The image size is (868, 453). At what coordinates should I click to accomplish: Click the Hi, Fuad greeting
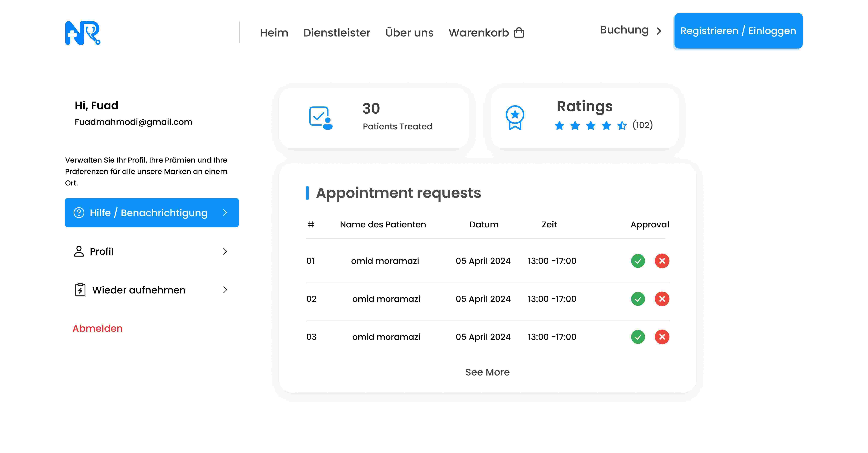pos(96,106)
